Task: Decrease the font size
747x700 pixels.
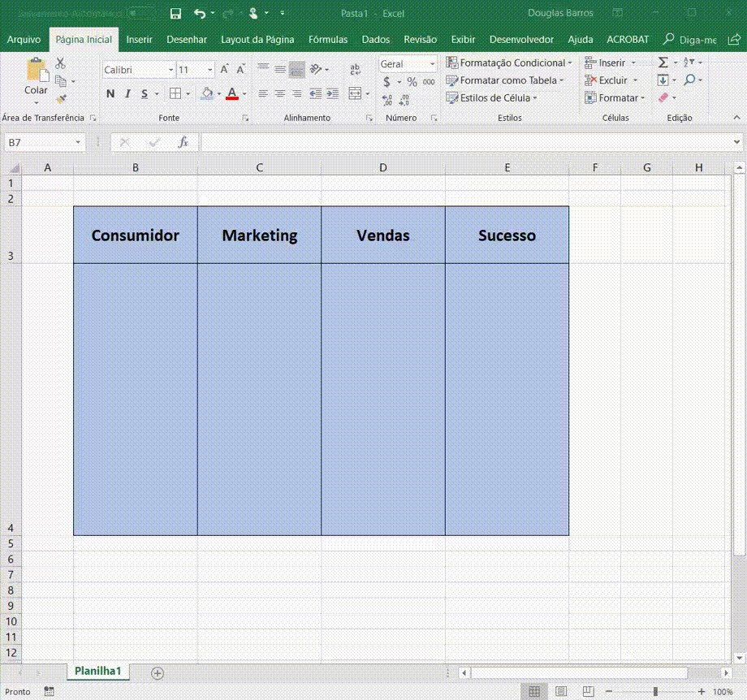Action: point(241,70)
